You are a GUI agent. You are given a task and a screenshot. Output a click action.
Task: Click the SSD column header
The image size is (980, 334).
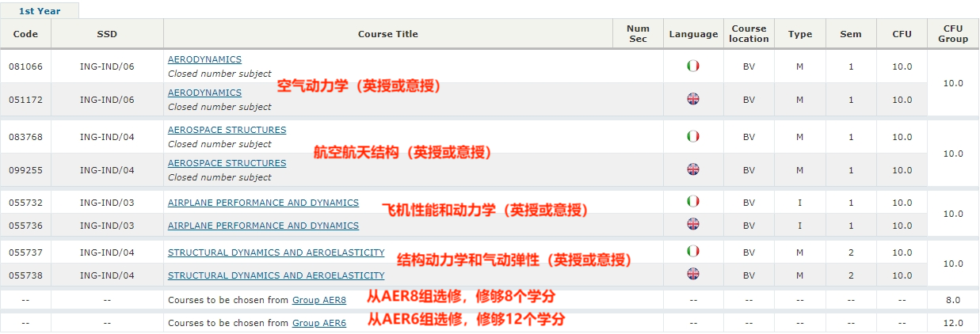(x=107, y=34)
